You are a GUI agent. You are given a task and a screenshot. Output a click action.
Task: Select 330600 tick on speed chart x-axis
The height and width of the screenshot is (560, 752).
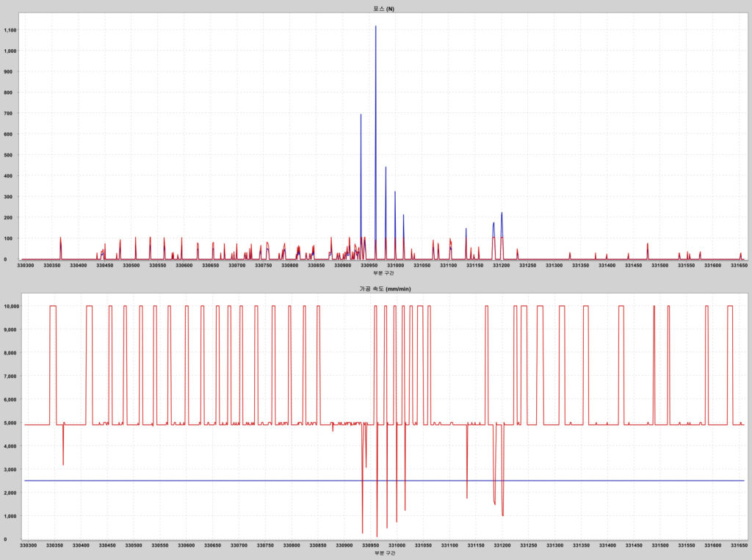pyautogui.click(x=186, y=545)
